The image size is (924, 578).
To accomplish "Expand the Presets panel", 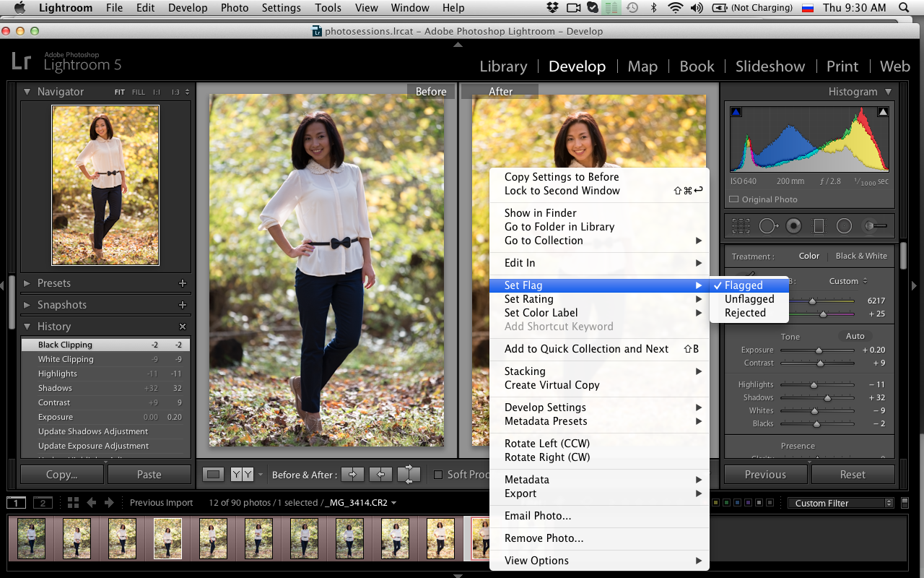I will tap(54, 283).
